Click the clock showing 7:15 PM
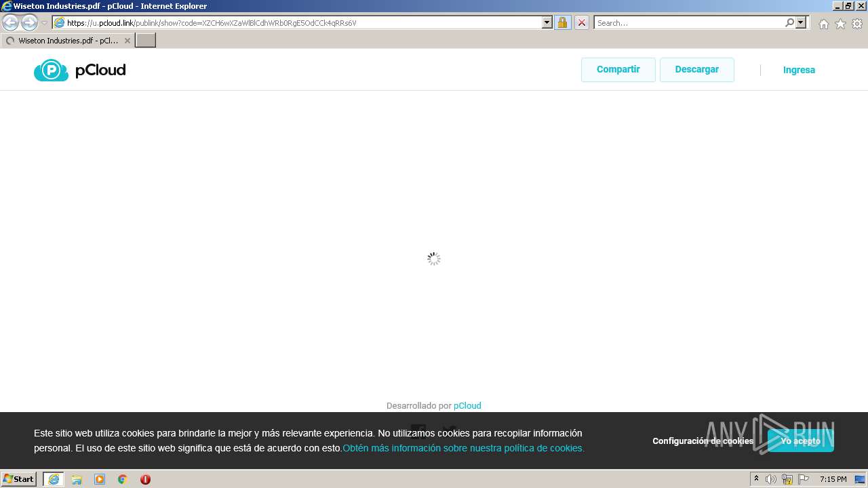This screenshot has height=488, width=868. (833, 479)
